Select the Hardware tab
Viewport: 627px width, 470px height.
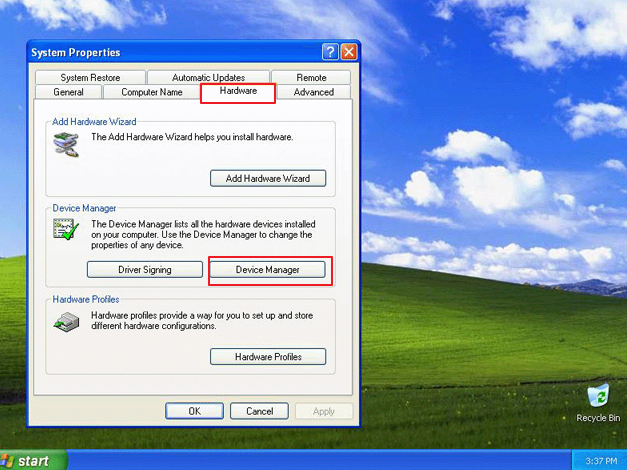(x=238, y=91)
